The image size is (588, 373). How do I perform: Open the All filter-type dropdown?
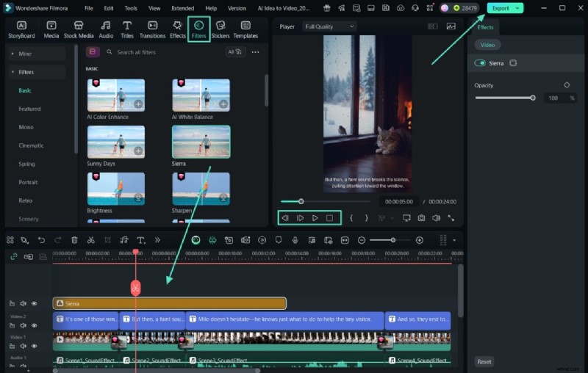[235, 52]
